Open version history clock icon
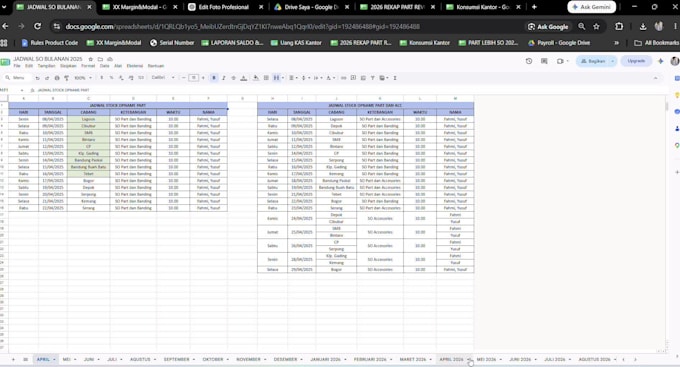Viewport: 680px width, 367px height. coord(529,61)
